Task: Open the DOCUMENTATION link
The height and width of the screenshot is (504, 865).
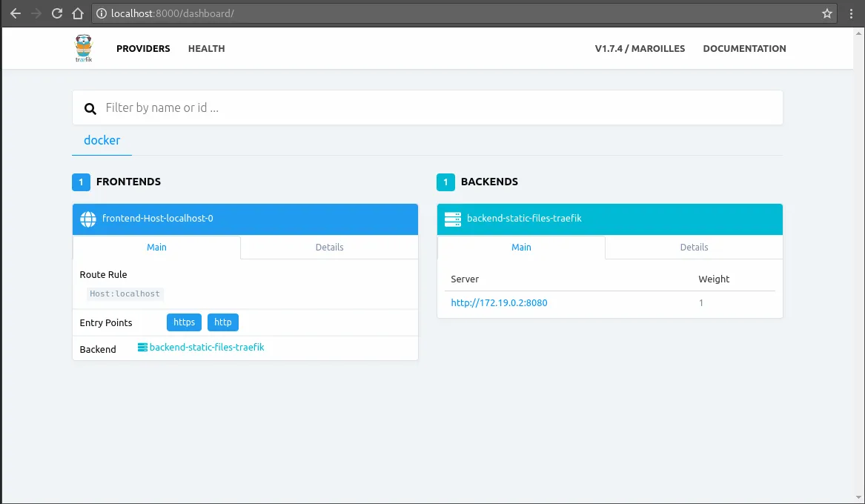Action: (x=744, y=48)
